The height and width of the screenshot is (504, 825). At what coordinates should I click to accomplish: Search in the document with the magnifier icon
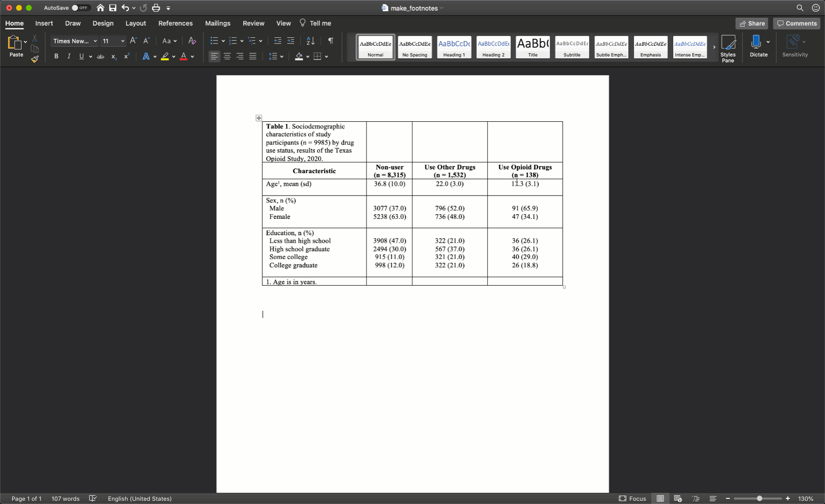point(800,8)
